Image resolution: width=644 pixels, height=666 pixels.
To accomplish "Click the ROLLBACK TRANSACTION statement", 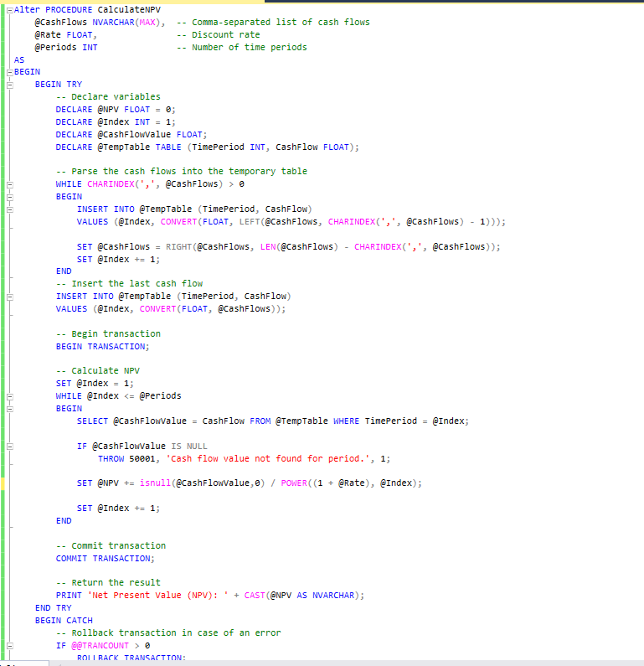I will tap(131, 658).
